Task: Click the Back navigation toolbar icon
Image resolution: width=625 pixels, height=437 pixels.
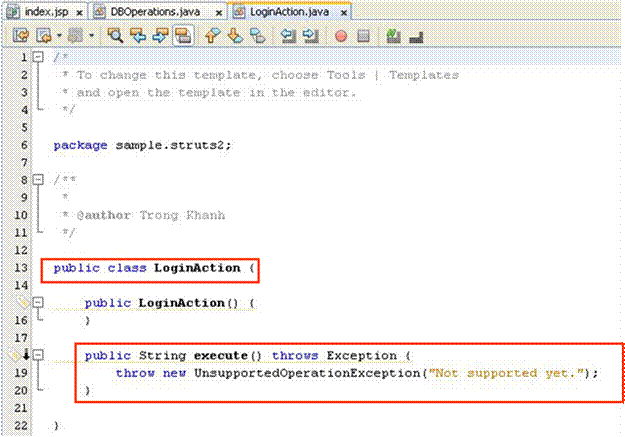Action: point(43,36)
